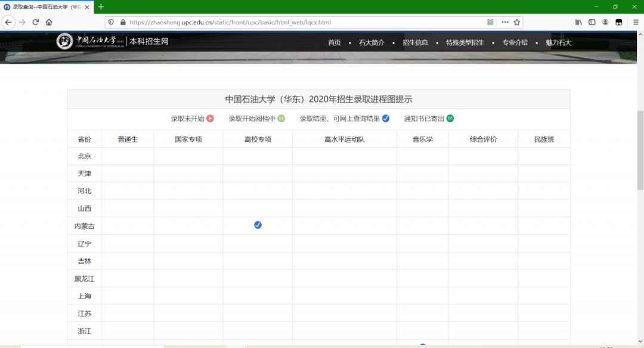Click the URL address bar field
This screenshot has width=644, height=348.
(298, 22)
